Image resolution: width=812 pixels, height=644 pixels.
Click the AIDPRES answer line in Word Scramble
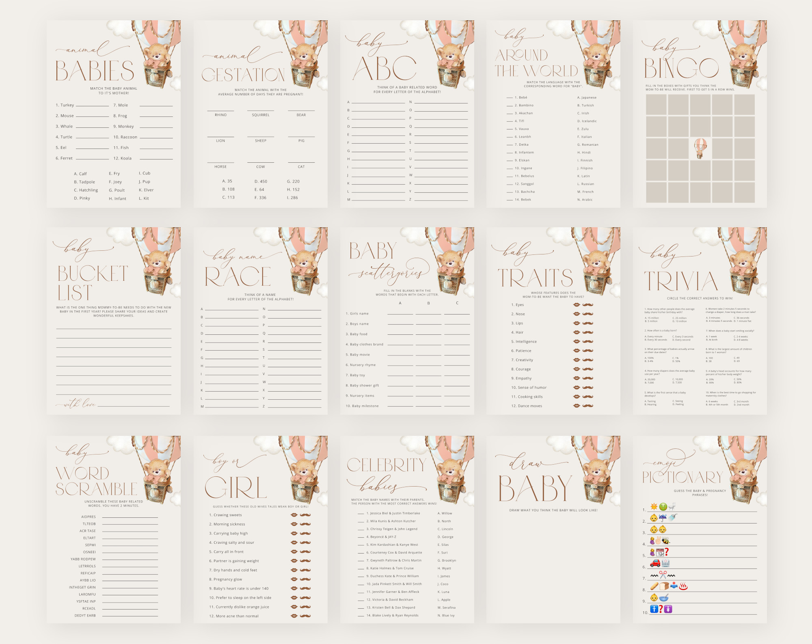(130, 517)
